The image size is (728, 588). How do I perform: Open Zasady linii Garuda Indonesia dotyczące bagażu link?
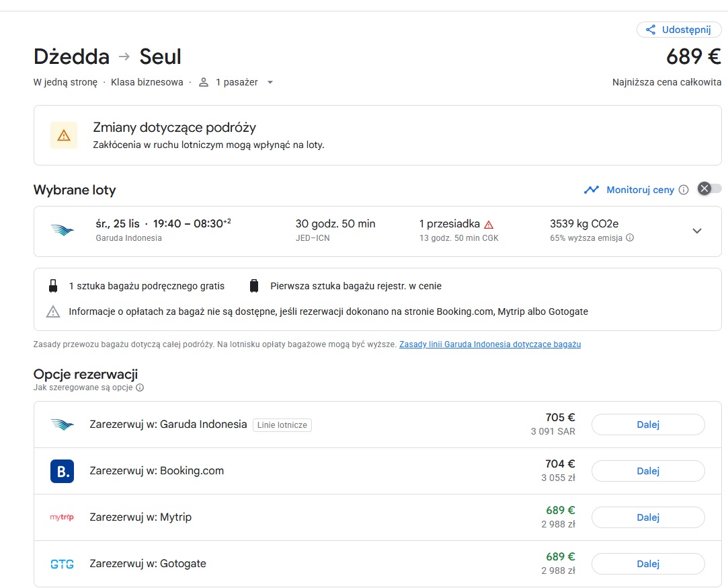pyautogui.click(x=490, y=344)
